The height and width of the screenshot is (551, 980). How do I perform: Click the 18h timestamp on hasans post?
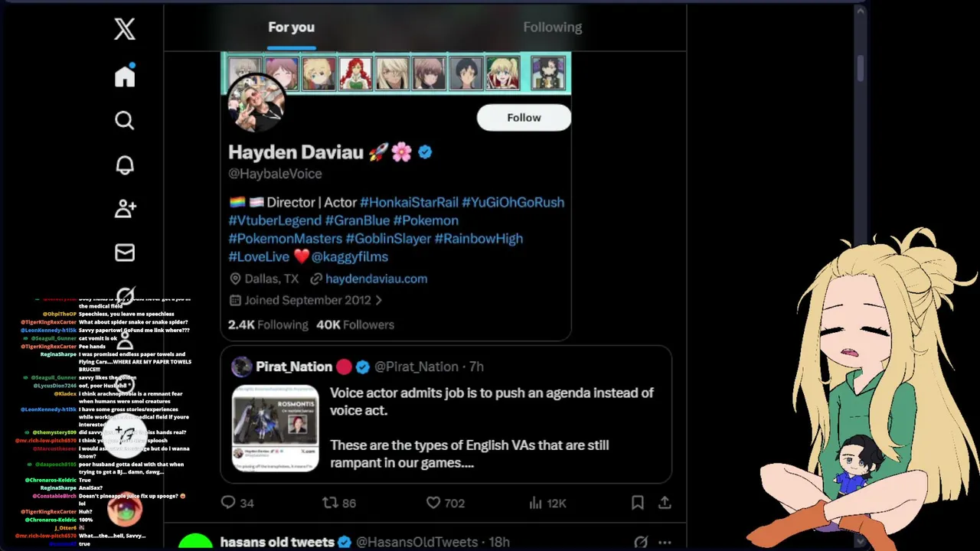point(499,542)
